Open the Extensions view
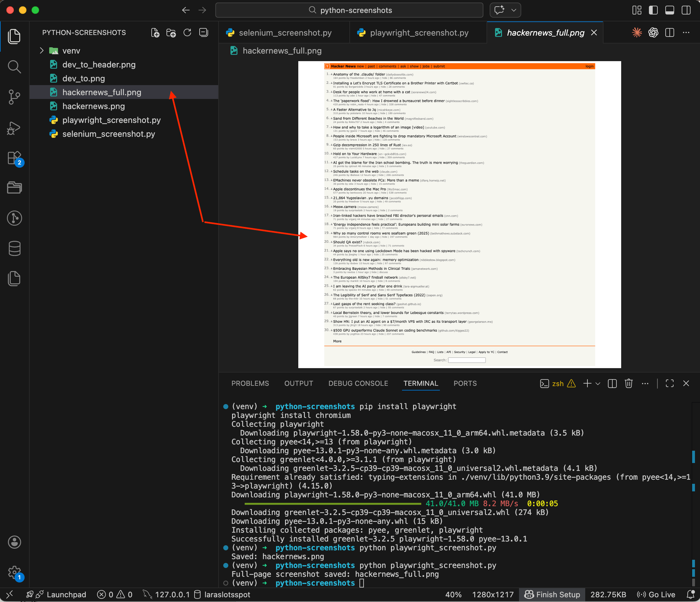Image resolution: width=700 pixels, height=602 pixels. [x=14, y=159]
